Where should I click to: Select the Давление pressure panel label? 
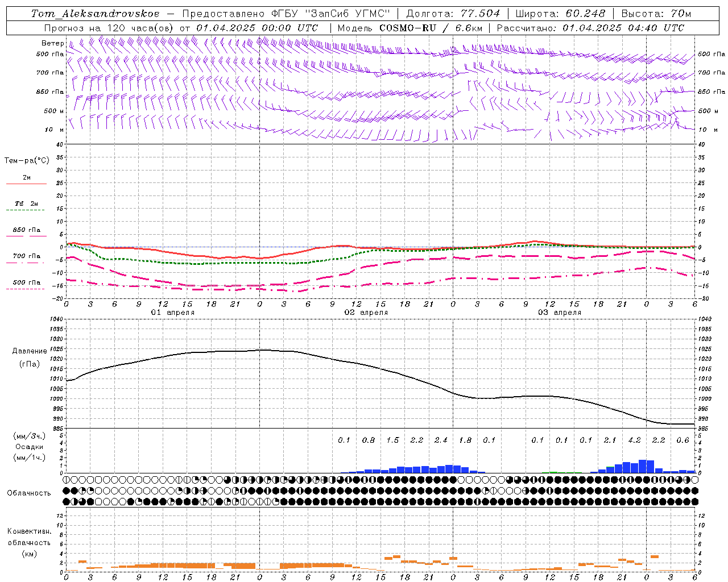click(30, 351)
